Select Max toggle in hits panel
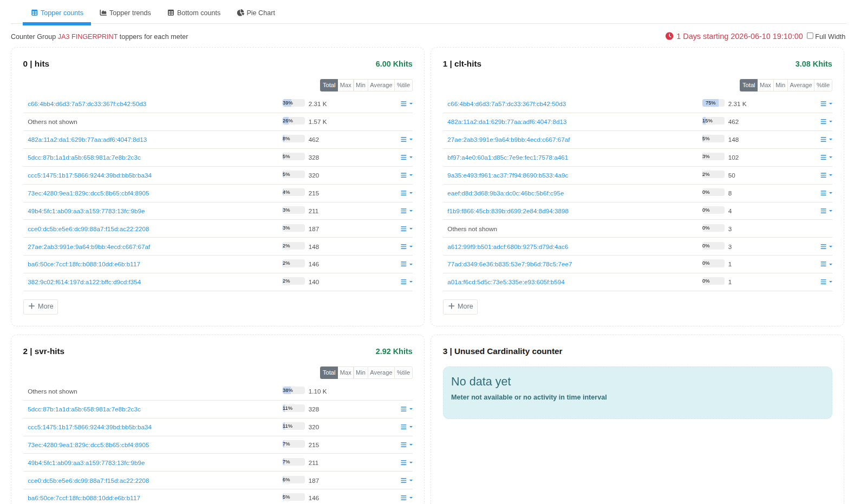The image size is (854, 504). (345, 85)
